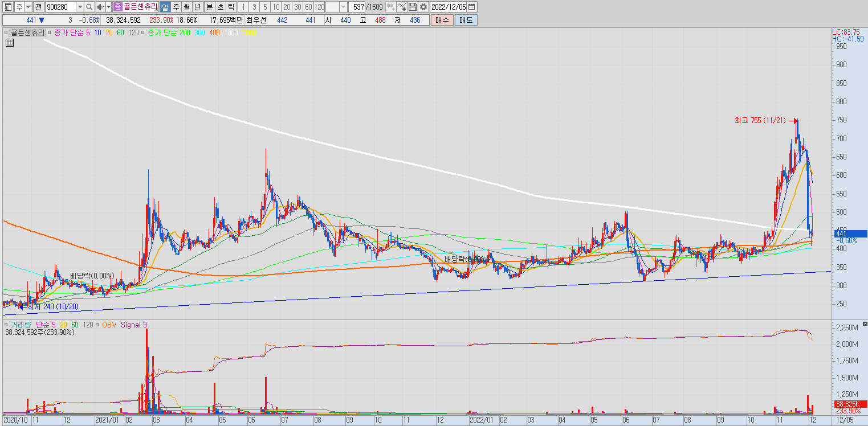Select the 1 interval button
The height and width of the screenshot is (426, 868).
coord(243,7)
